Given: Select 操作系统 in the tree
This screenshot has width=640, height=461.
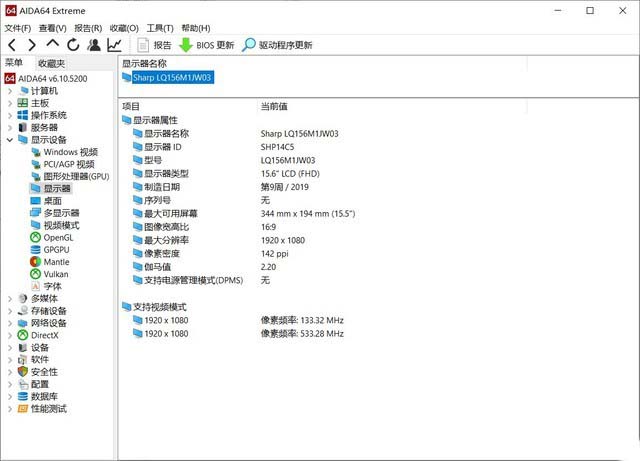Looking at the screenshot, I should point(49,115).
